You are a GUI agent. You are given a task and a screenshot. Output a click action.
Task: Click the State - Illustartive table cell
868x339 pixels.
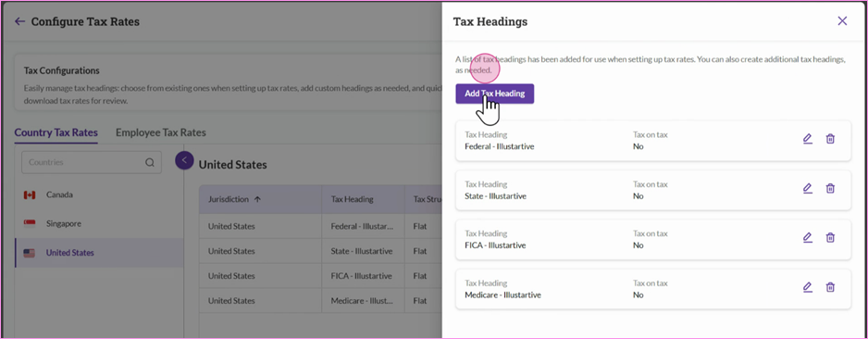(x=362, y=251)
